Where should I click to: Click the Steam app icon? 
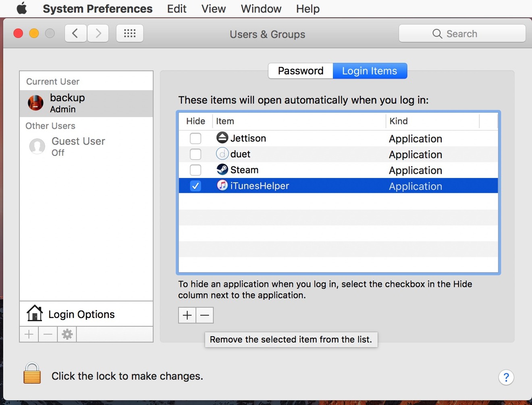222,169
